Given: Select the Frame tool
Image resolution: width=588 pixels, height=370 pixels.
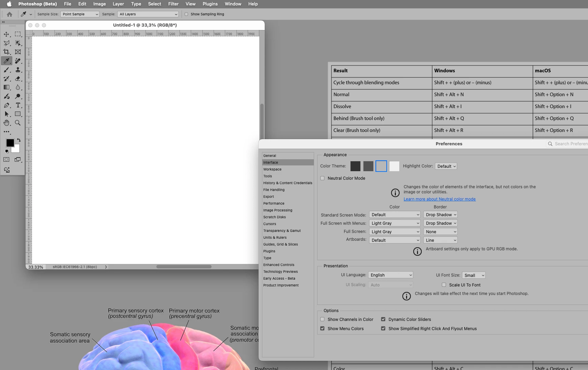Looking at the screenshot, I should pyautogui.click(x=18, y=52).
